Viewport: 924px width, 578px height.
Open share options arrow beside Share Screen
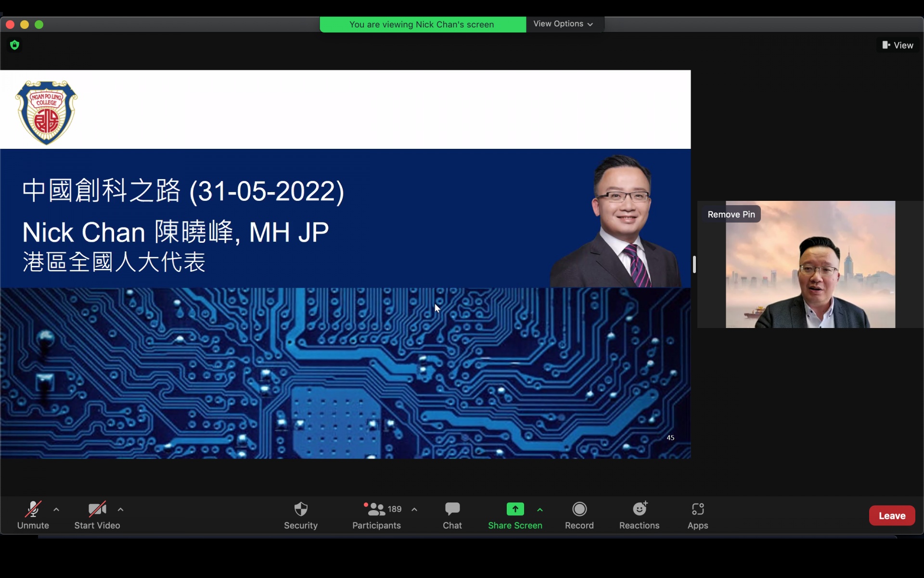pos(540,510)
